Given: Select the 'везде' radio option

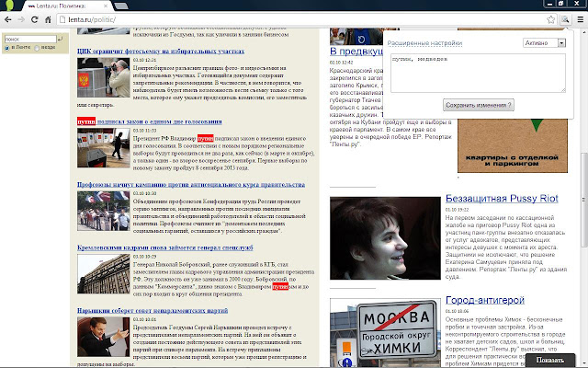Looking at the screenshot, I should [x=37, y=48].
